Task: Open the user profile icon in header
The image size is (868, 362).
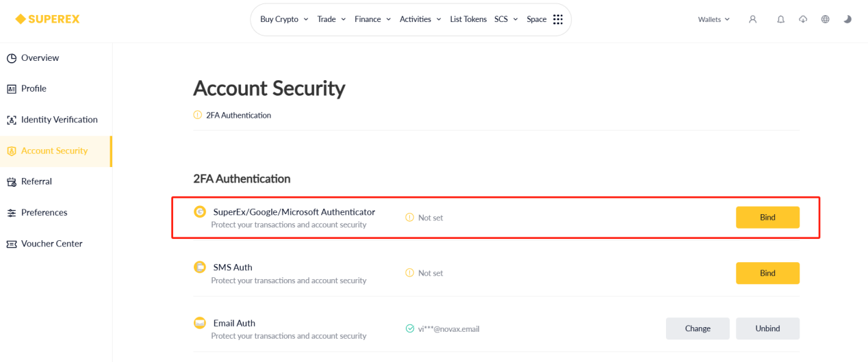Action: tap(752, 19)
